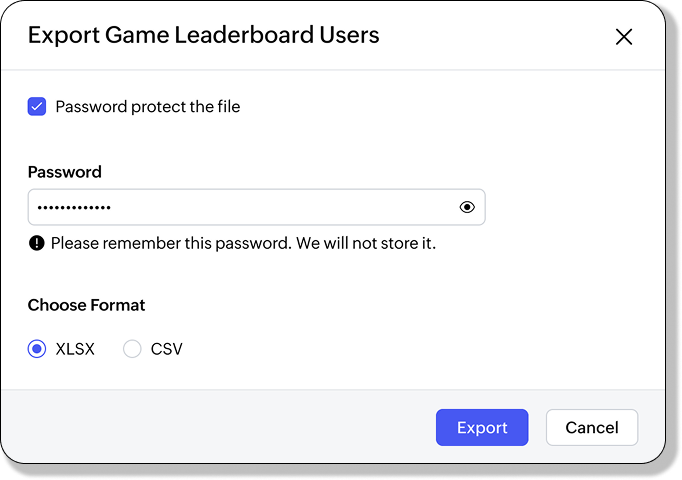The image size is (682, 480).
Task: Select the XLSX radio button
Action: (x=37, y=349)
